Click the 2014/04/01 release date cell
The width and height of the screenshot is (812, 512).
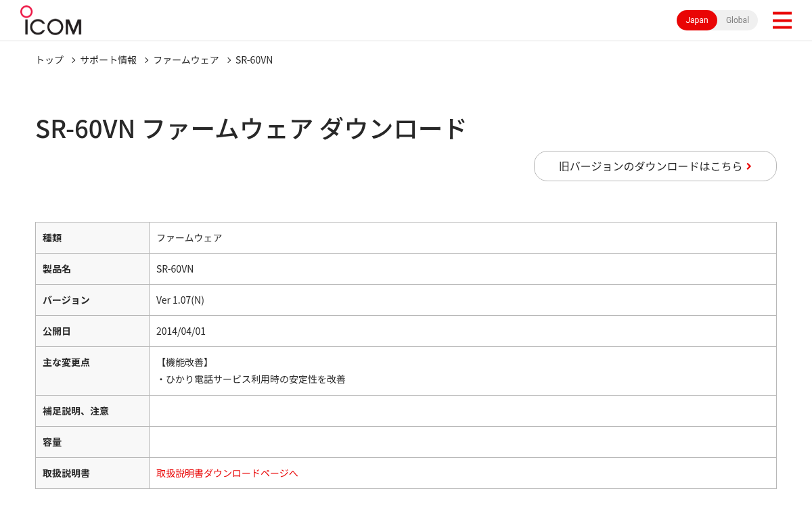[x=462, y=331]
